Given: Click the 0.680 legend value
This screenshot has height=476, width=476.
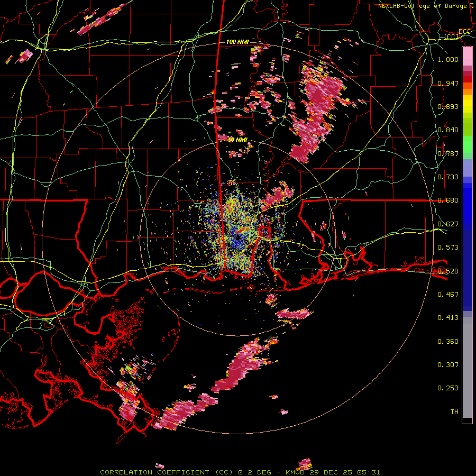Looking at the screenshot, I should click(x=448, y=200).
